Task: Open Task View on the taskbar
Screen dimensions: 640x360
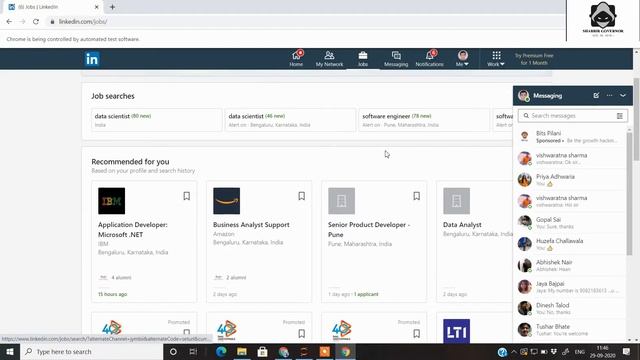Action: [x=193, y=351]
